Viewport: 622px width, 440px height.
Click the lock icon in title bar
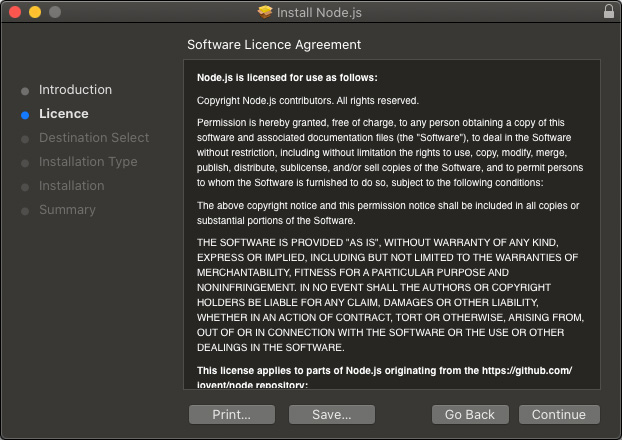coord(609,12)
